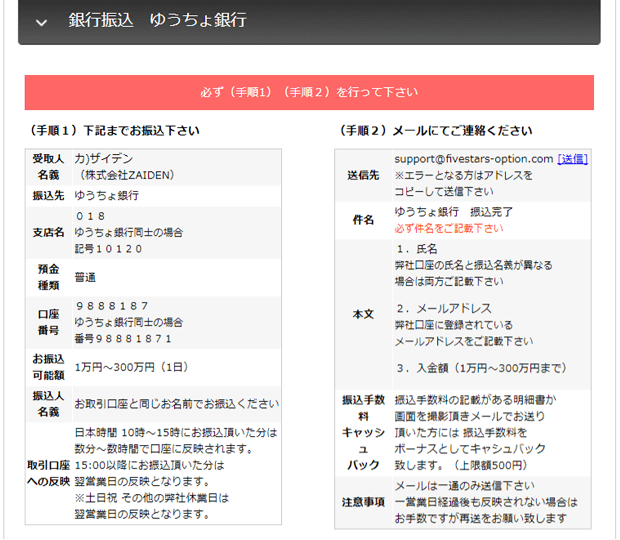
Task: Click （株式会社ZAIDEN） text
Action: pyautogui.click(x=126, y=175)
